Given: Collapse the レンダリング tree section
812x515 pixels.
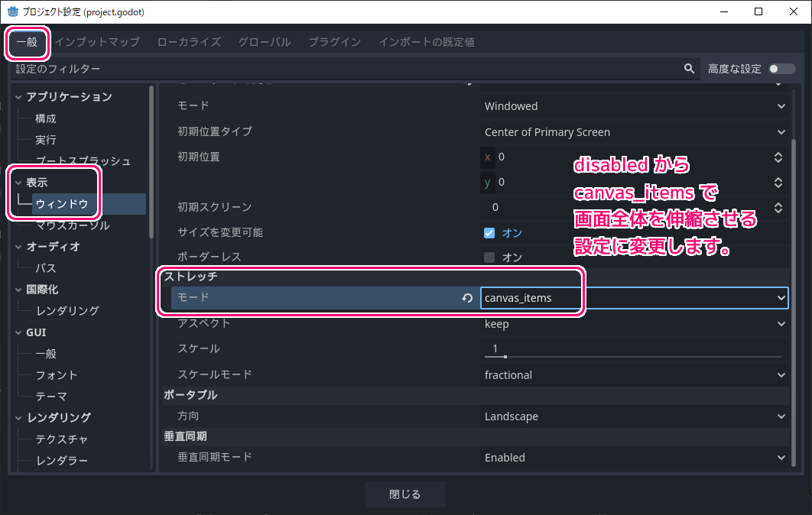Looking at the screenshot, I should (18, 418).
